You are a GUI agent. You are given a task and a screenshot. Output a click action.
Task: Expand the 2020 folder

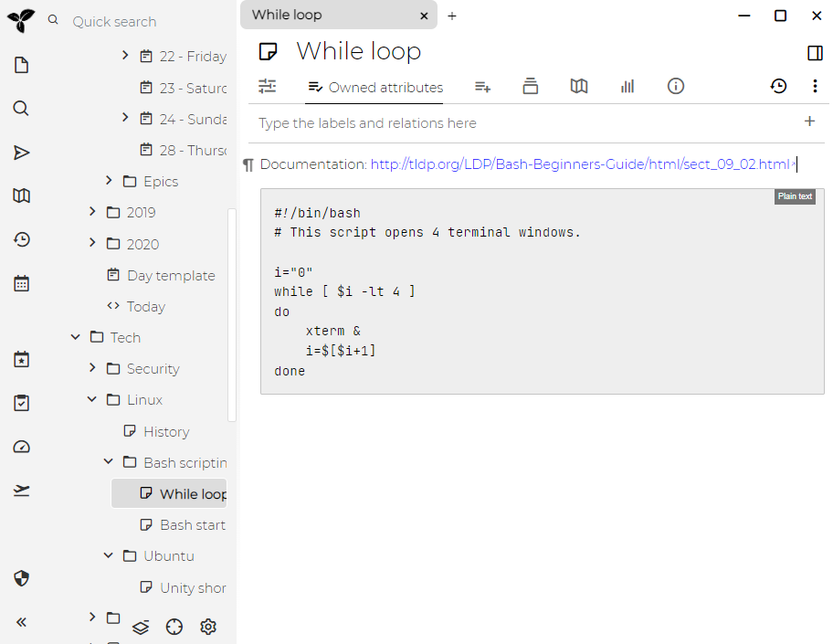[92, 243]
